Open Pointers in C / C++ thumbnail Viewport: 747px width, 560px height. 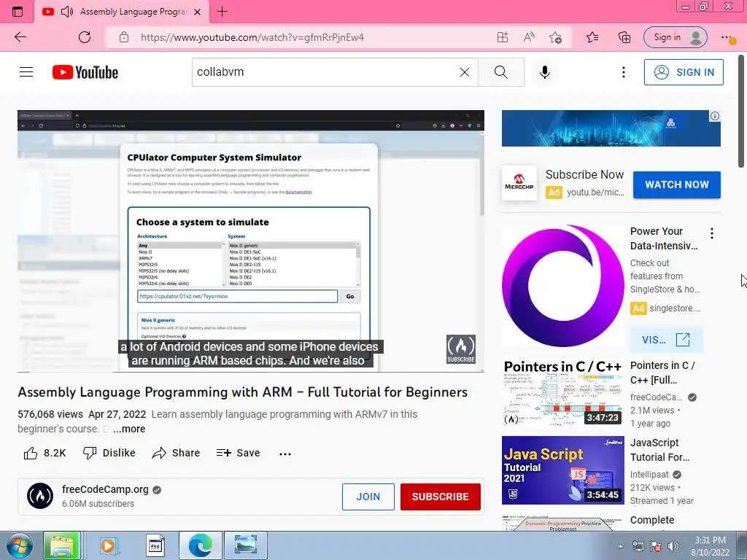[562, 393]
